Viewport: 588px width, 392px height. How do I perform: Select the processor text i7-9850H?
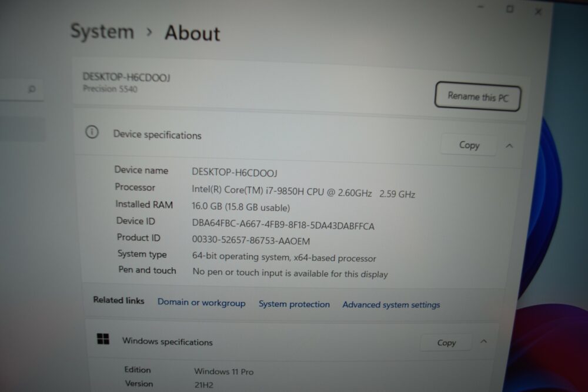[x=285, y=191]
